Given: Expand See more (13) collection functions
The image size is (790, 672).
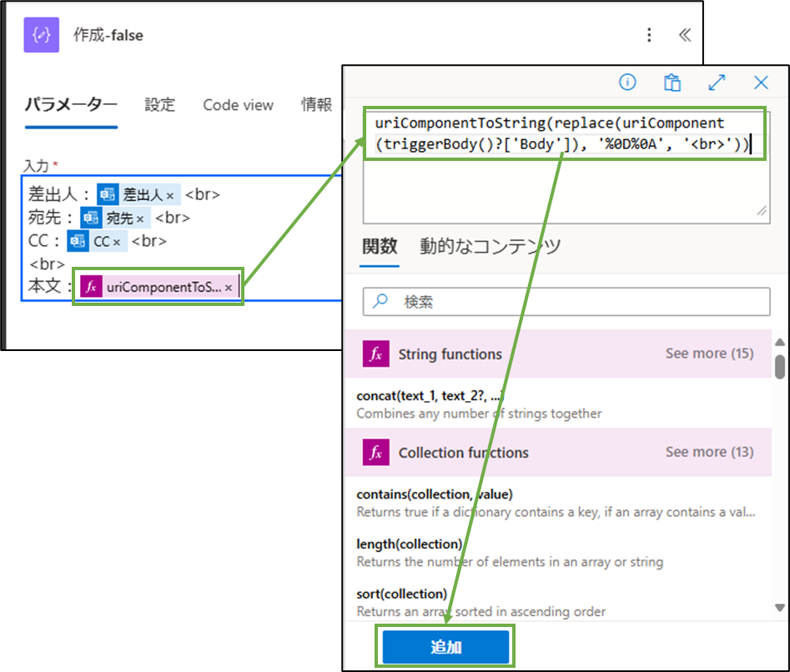Looking at the screenshot, I should pyautogui.click(x=709, y=452).
